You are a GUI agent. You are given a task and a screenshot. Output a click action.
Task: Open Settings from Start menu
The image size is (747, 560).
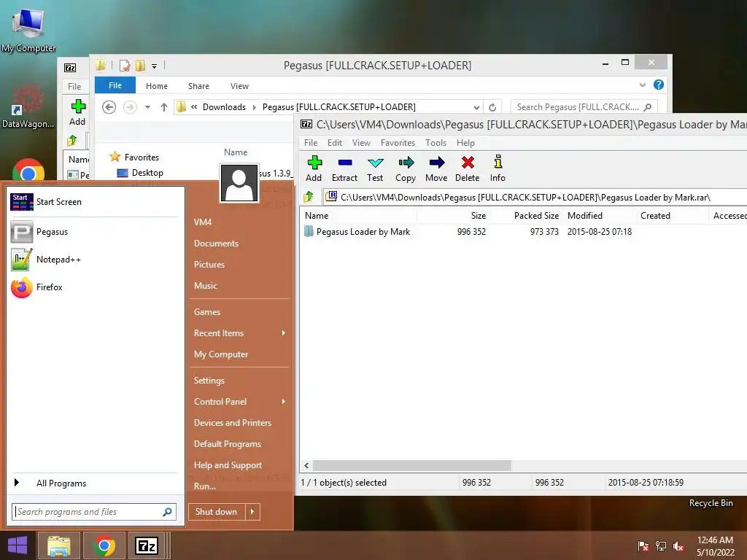pos(209,381)
